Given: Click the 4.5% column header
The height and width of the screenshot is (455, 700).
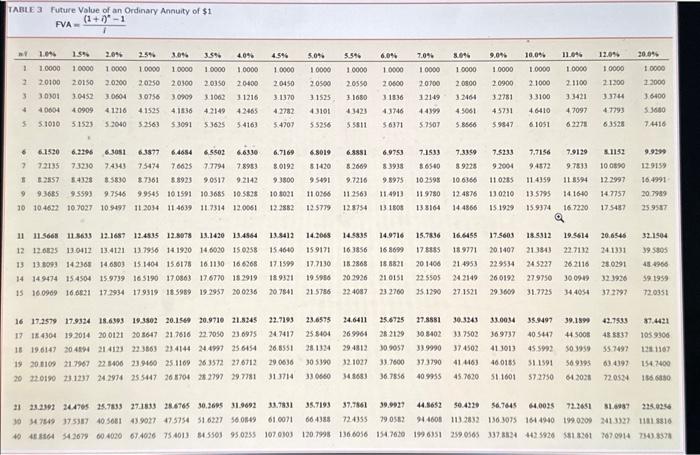Looking at the screenshot, I should [280, 56].
